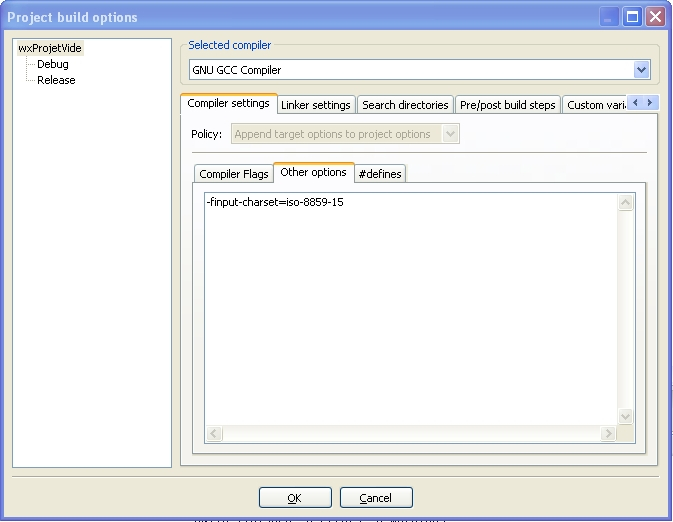Click inside the other options text area

coord(410,300)
